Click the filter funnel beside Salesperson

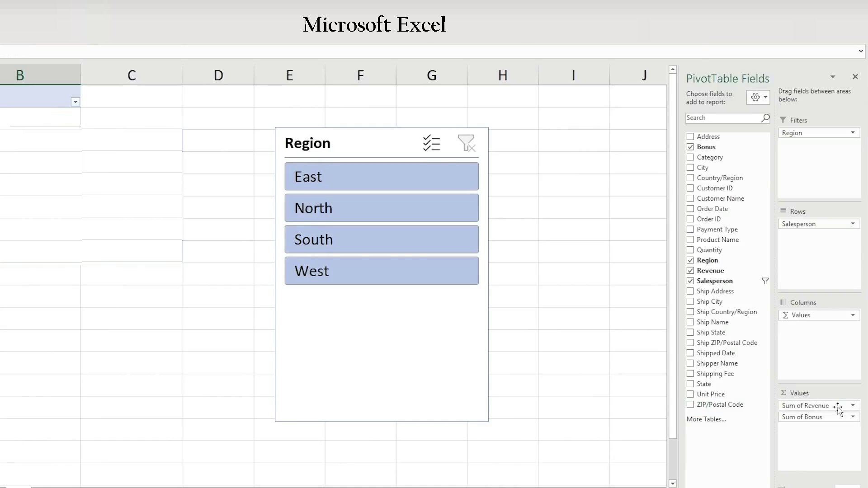[765, 281]
